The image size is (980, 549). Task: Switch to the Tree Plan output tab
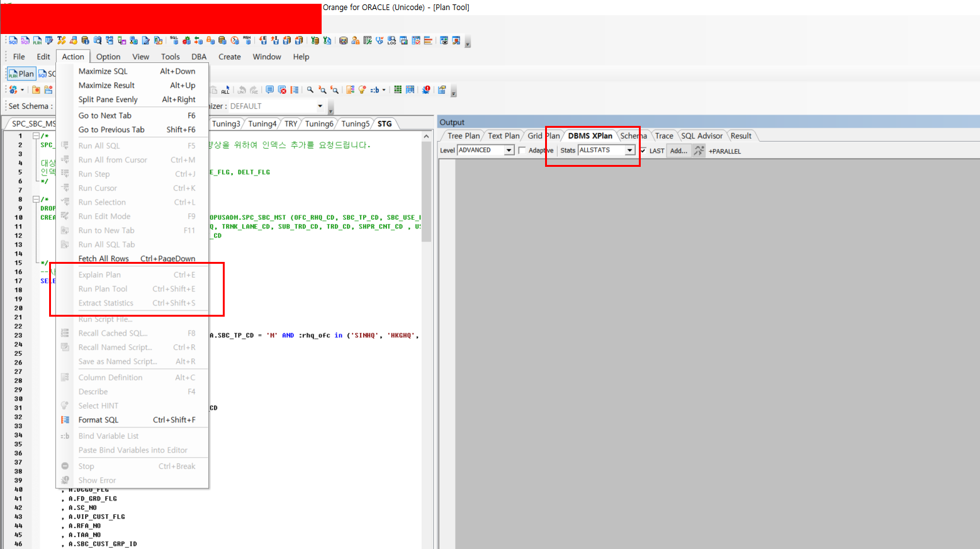click(463, 136)
